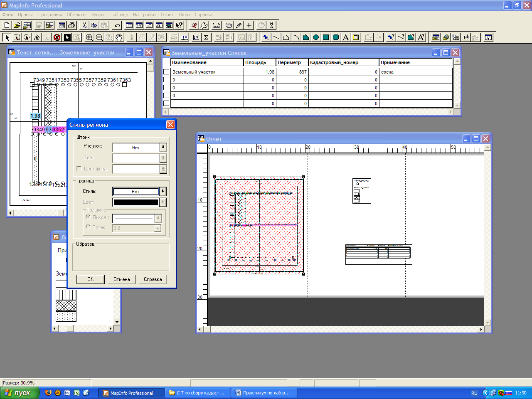The height and width of the screenshot is (399, 532).
Task: Click the Open Table folder icon
Action: (17, 25)
